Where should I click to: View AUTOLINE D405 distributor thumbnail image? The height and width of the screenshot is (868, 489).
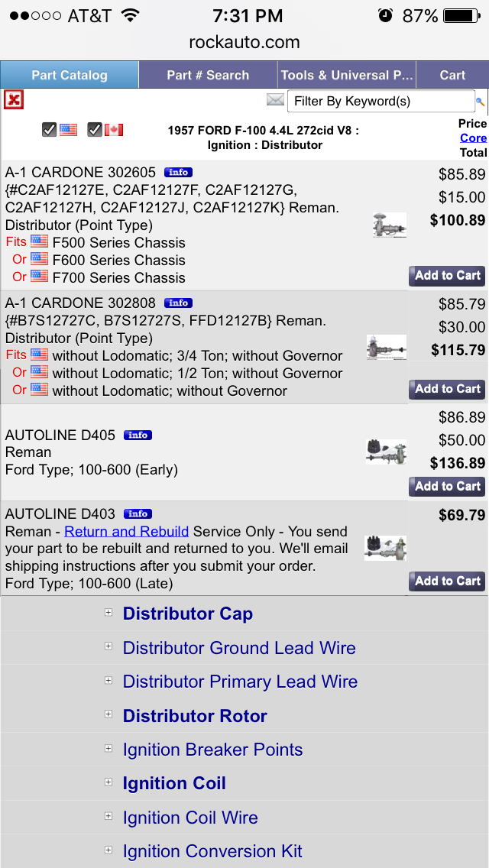(385, 452)
